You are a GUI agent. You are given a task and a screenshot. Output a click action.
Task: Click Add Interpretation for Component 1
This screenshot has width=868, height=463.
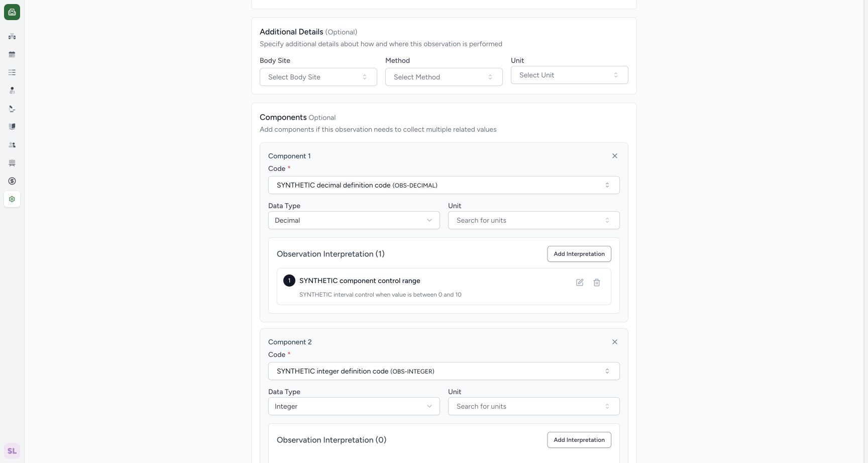pyautogui.click(x=579, y=254)
